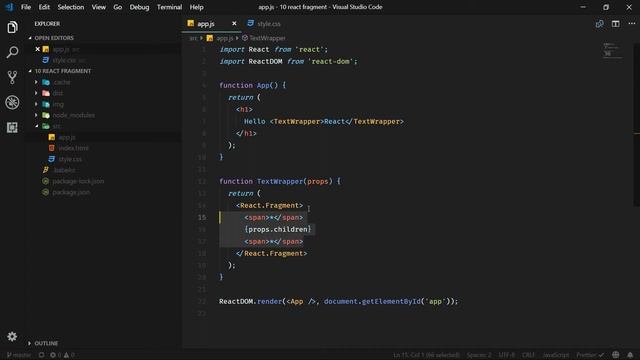The height and width of the screenshot is (360, 640).
Task: Click line number 15 in the gutter
Action: [x=202, y=218]
